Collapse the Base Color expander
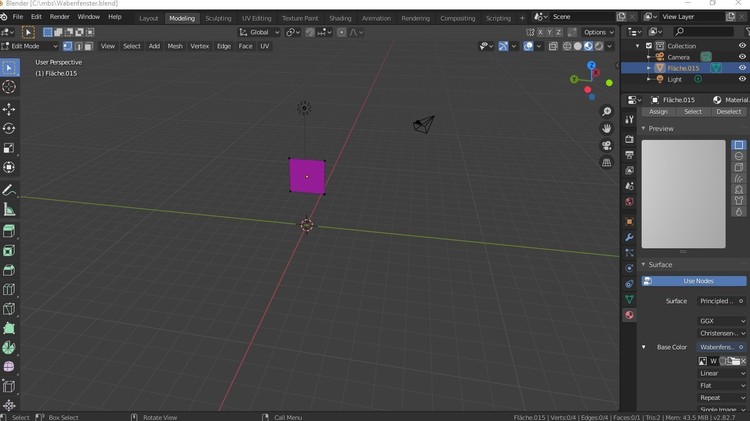The width and height of the screenshot is (750, 421). coord(644,347)
